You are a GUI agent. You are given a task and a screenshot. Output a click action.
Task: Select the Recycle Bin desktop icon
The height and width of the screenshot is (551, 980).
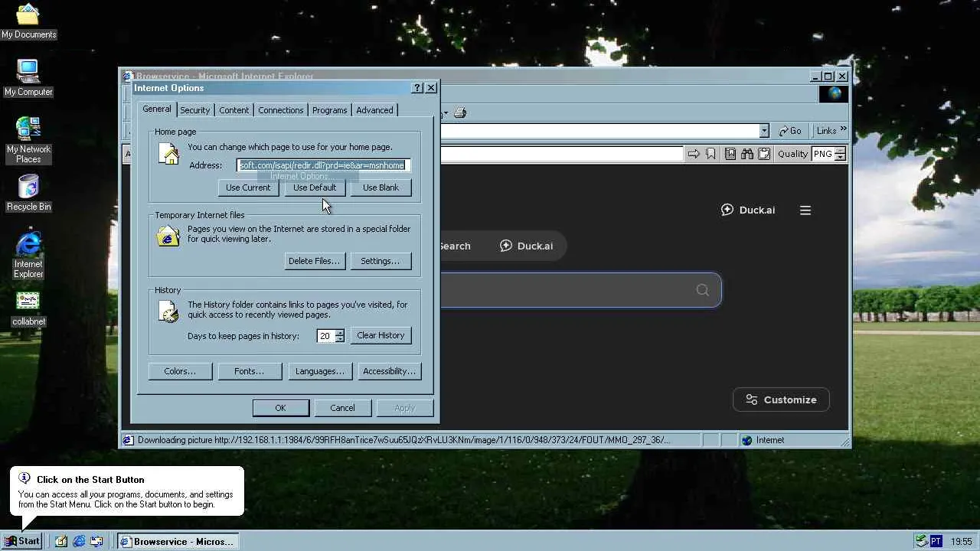pyautogui.click(x=28, y=193)
